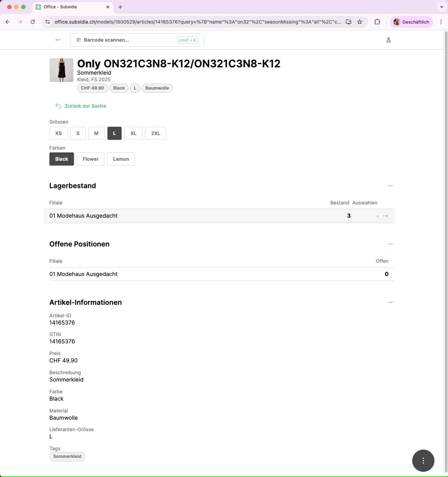Click the Barcode scannen input field

128,40
